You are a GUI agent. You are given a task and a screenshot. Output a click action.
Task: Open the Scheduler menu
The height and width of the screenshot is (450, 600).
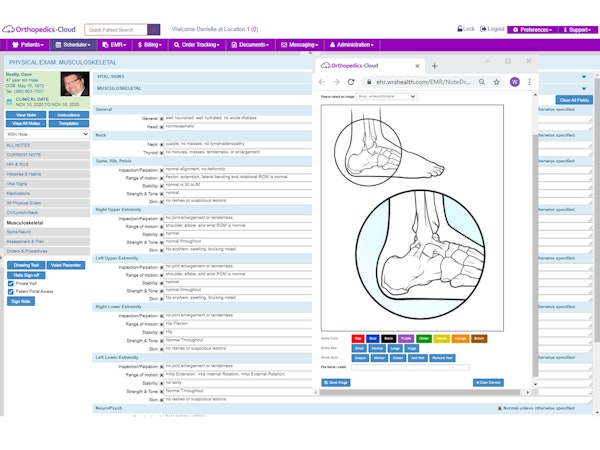[x=73, y=45]
